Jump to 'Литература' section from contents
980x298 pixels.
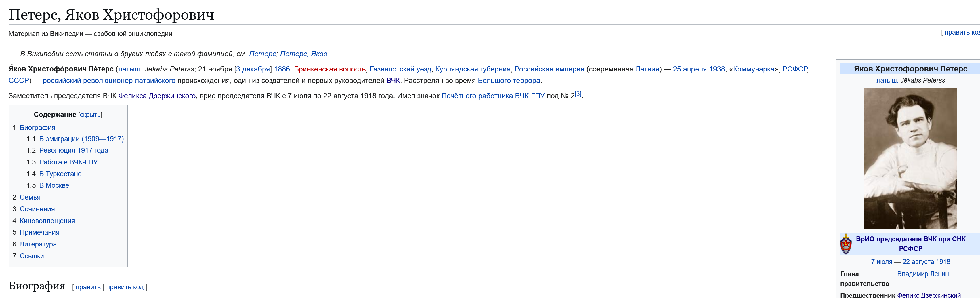point(38,244)
